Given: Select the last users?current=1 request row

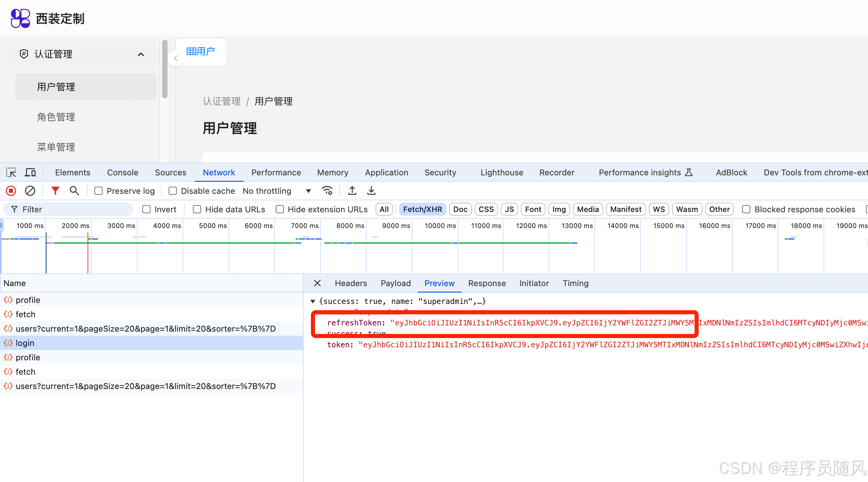Looking at the screenshot, I should pos(152,386).
